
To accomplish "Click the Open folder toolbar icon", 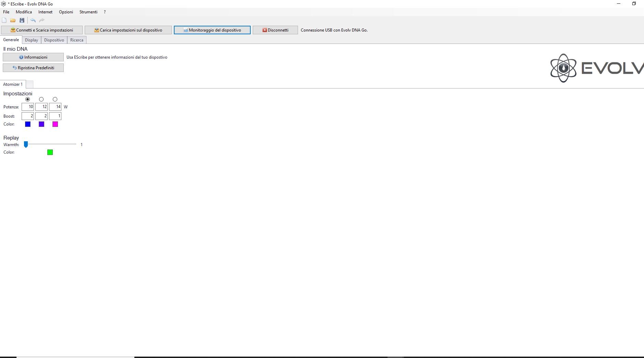I will tap(13, 21).
